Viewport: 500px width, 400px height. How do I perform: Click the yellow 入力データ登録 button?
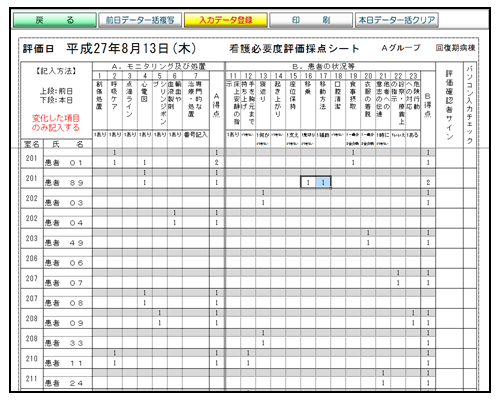click(226, 20)
